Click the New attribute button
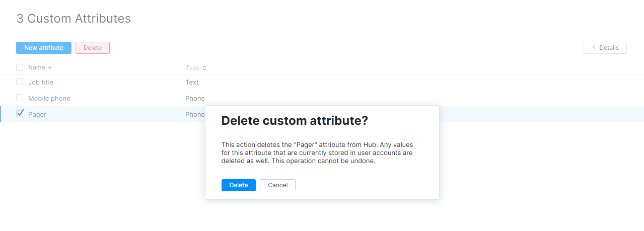 [44, 48]
